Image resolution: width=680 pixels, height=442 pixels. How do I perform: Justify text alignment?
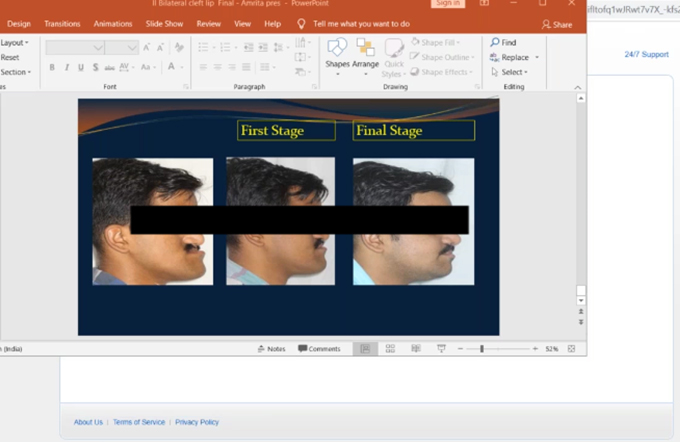(246, 67)
